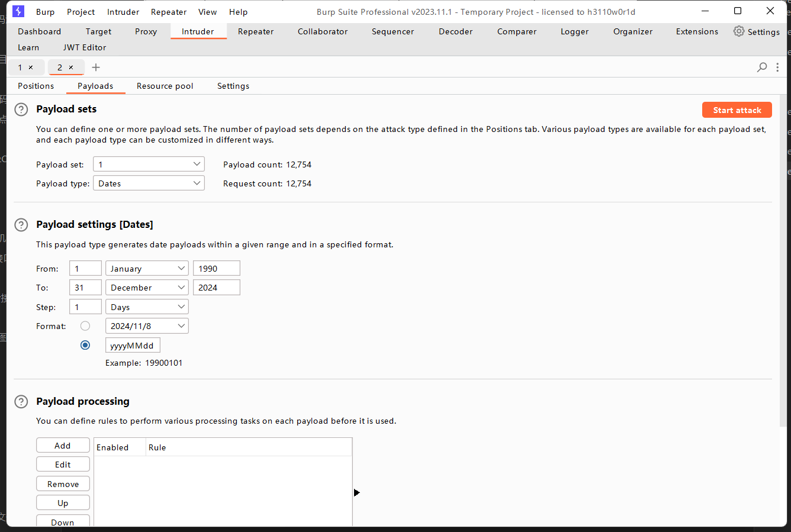Close Intruder tab 1
Image resolution: width=791 pixels, height=532 pixels.
[31, 67]
